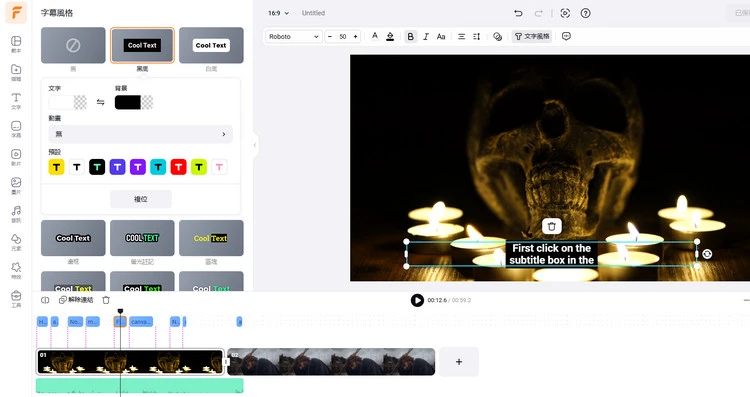Viewport: 750px width, 397px height.
Task: Choose the purple T preset
Action: coord(138,167)
